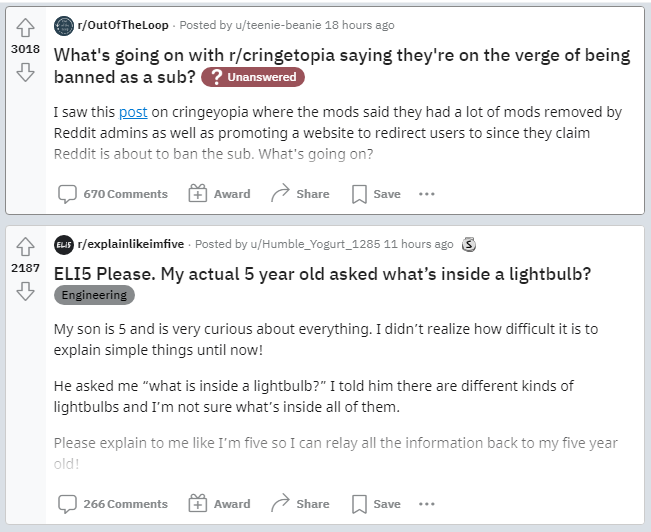Click the r/explainlikeimfive subreddit avatar icon

click(x=64, y=245)
